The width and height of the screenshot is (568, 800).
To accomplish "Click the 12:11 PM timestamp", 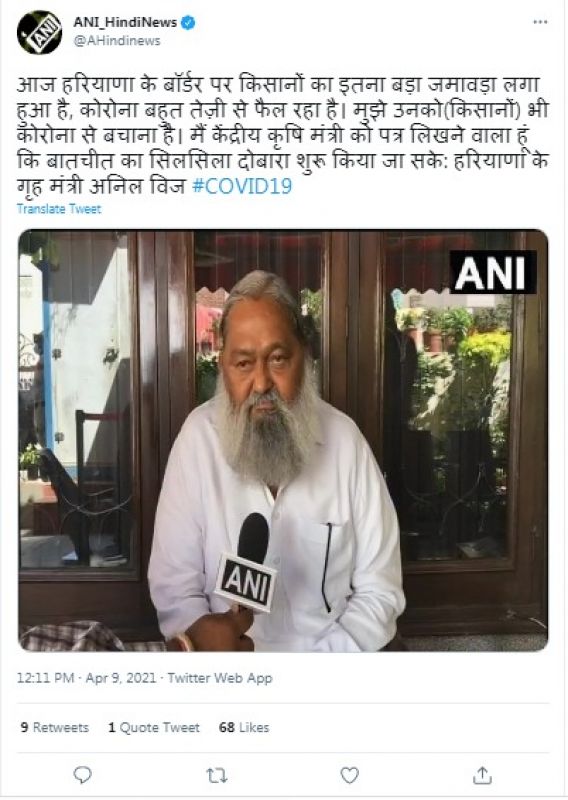I will (45, 678).
